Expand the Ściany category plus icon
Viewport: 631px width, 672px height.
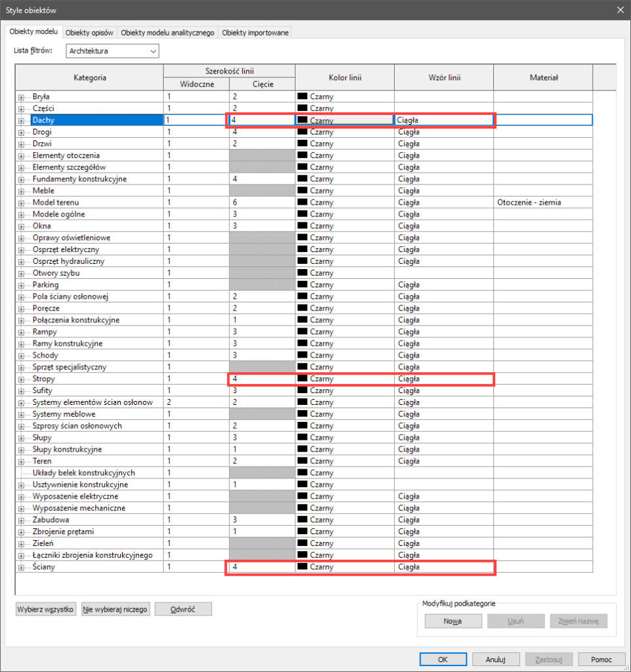21,567
